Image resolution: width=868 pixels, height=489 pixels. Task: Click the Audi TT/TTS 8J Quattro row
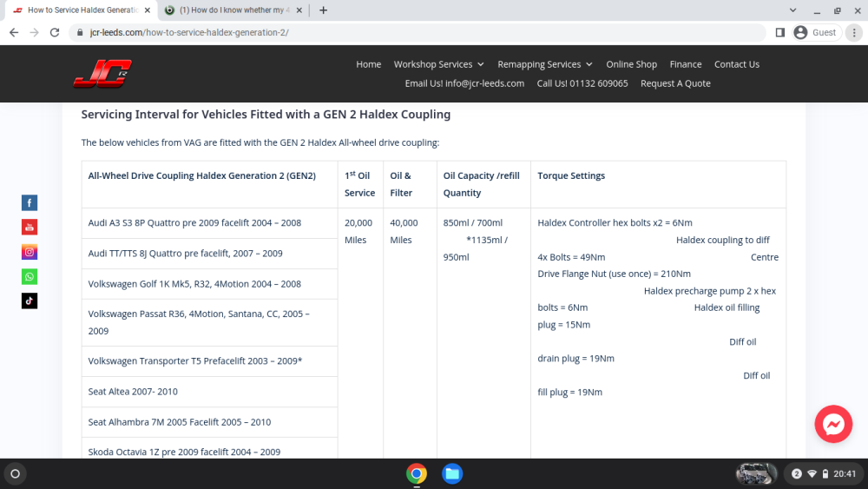pyautogui.click(x=210, y=254)
